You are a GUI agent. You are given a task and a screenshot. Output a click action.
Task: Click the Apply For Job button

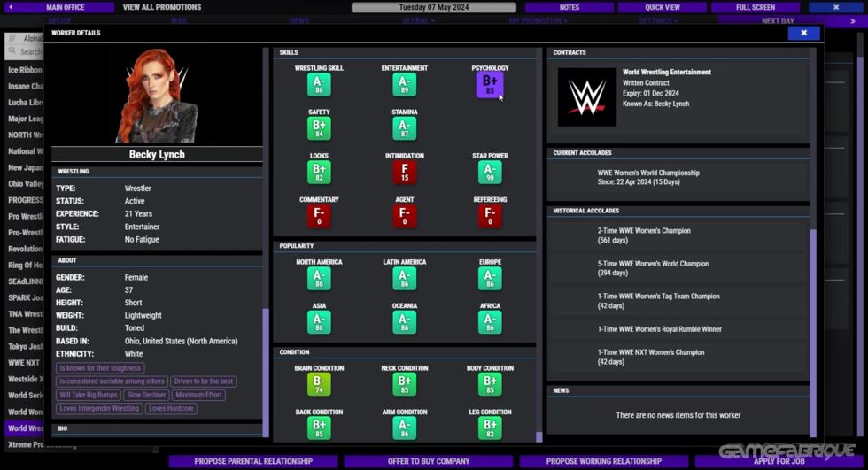[x=779, y=461]
